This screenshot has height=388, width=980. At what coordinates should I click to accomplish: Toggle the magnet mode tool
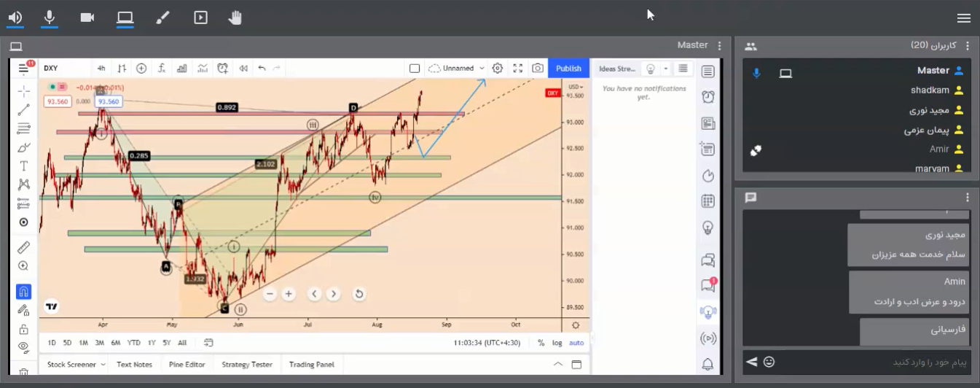click(23, 292)
